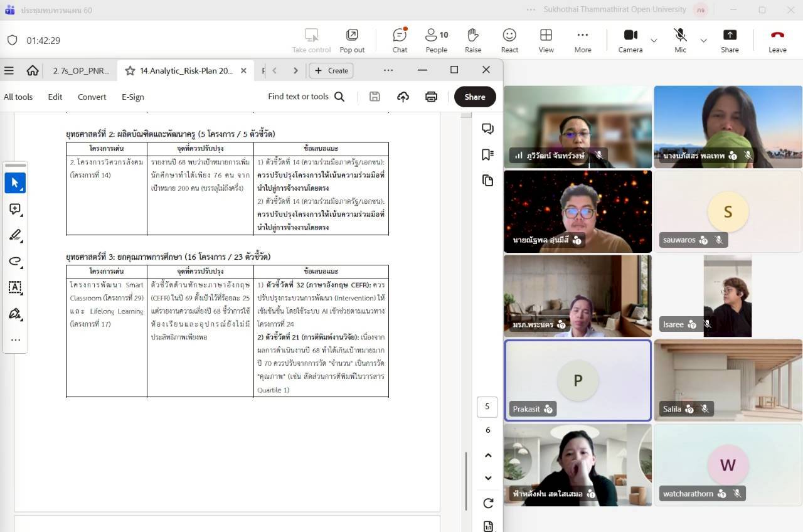803x532 pixels.
Task: Toggle star on the Analytic_Risk-Plan tab
Action: point(130,71)
